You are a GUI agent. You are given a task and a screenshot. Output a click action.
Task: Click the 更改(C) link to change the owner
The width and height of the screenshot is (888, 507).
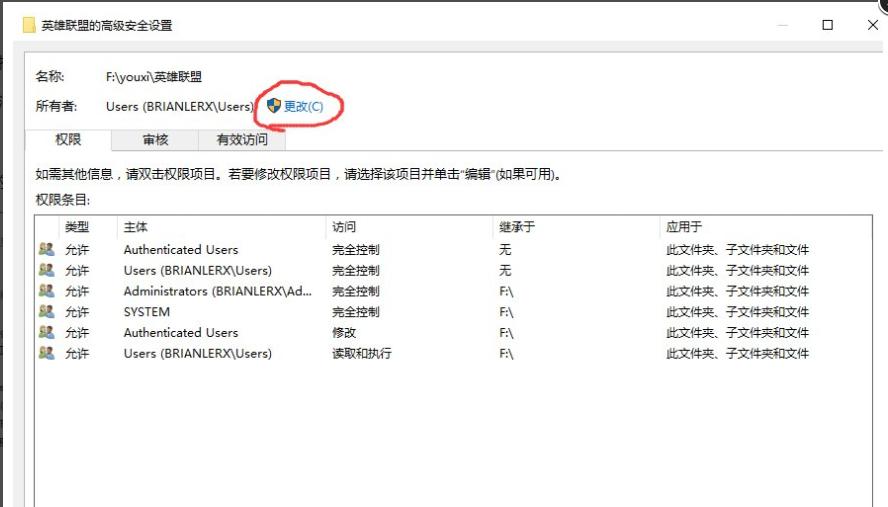pyautogui.click(x=304, y=106)
